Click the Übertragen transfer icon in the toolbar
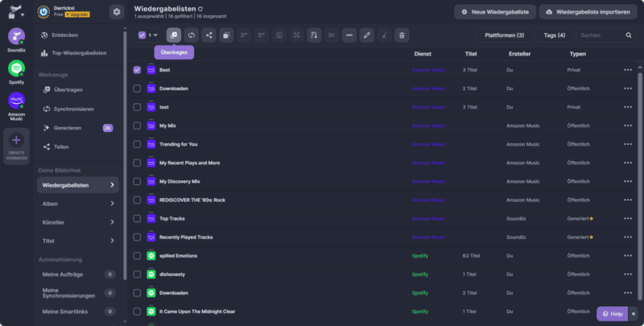This screenshot has width=644, height=326. (173, 35)
